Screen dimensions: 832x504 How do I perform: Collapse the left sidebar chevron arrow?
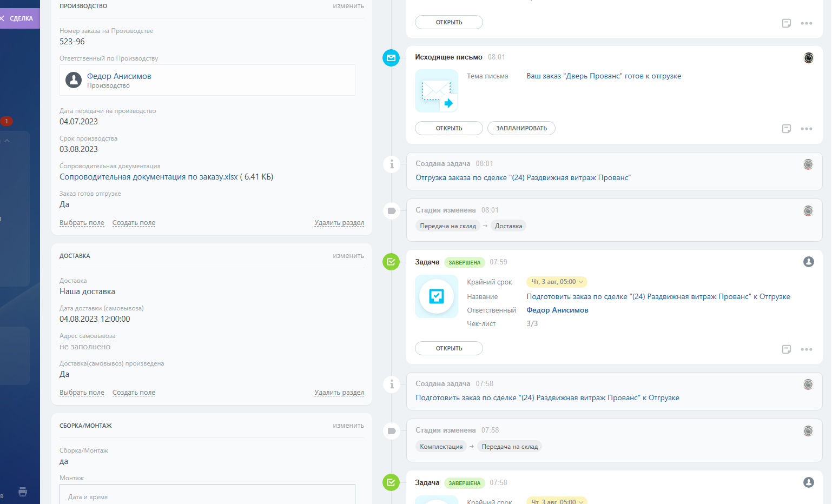(8, 141)
